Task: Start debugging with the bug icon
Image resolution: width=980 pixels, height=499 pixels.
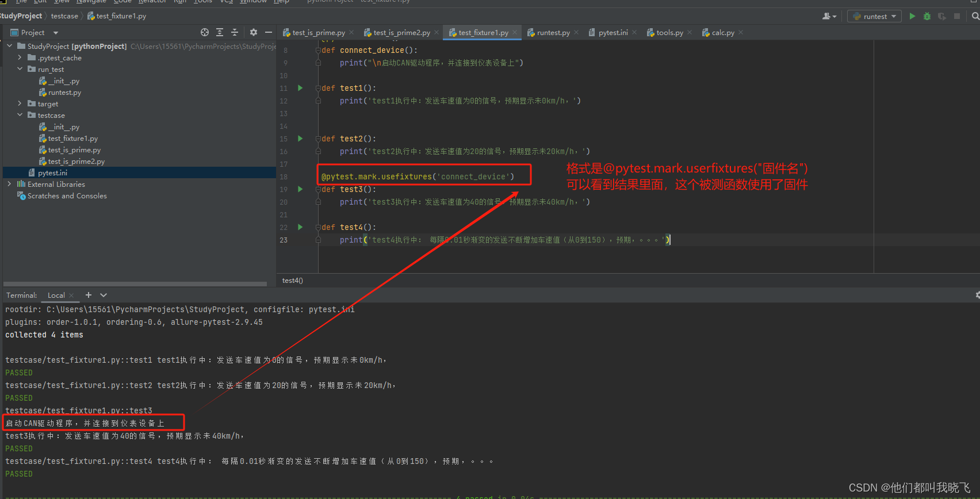Action: pos(927,16)
